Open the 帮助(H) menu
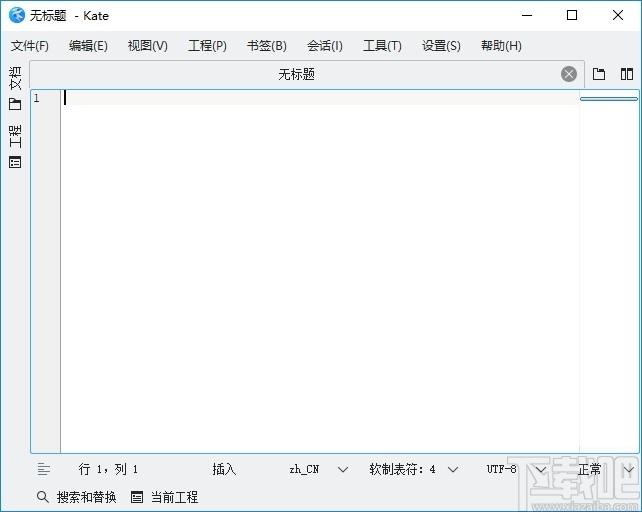Screen dimensions: 642x512 tap(501, 45)
